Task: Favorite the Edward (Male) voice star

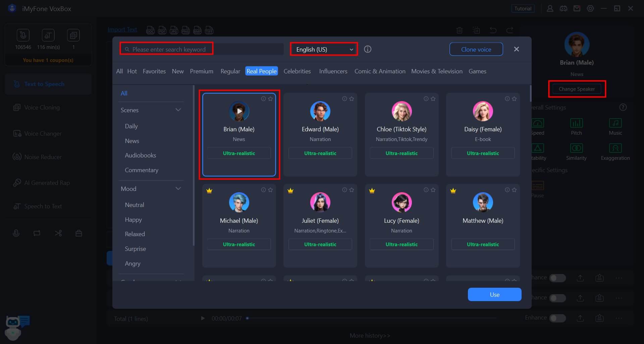Action: point(352,99)
